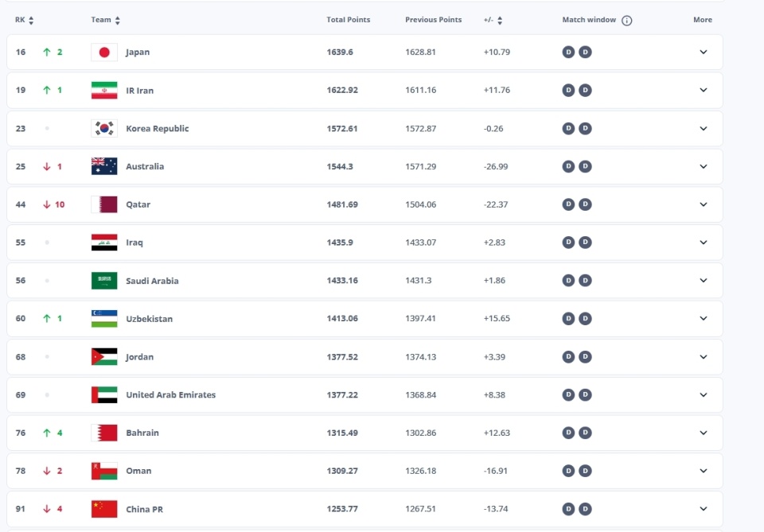Expand more details for IR Iran

tap(703, 90)
